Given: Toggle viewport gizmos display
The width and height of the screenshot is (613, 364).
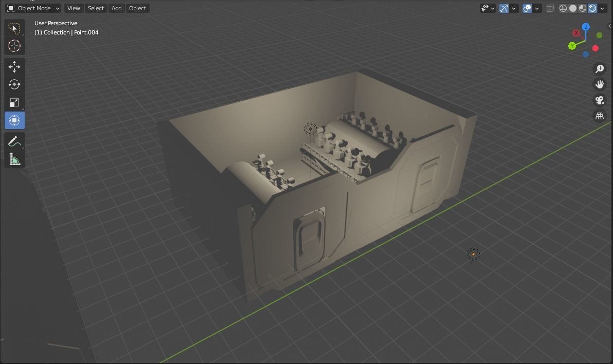Looking at the screenshot, I should coord(504,8).
